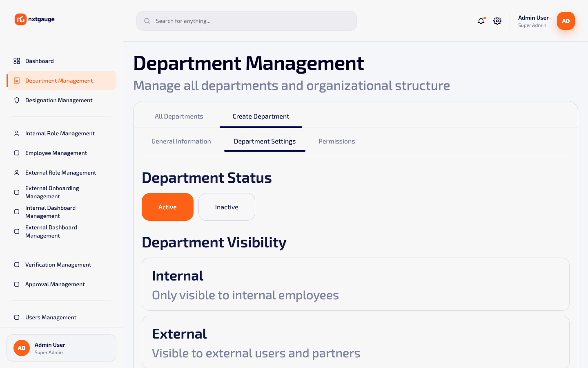
Task: Click the AD avatar in top bar
Action: point(566,21)
